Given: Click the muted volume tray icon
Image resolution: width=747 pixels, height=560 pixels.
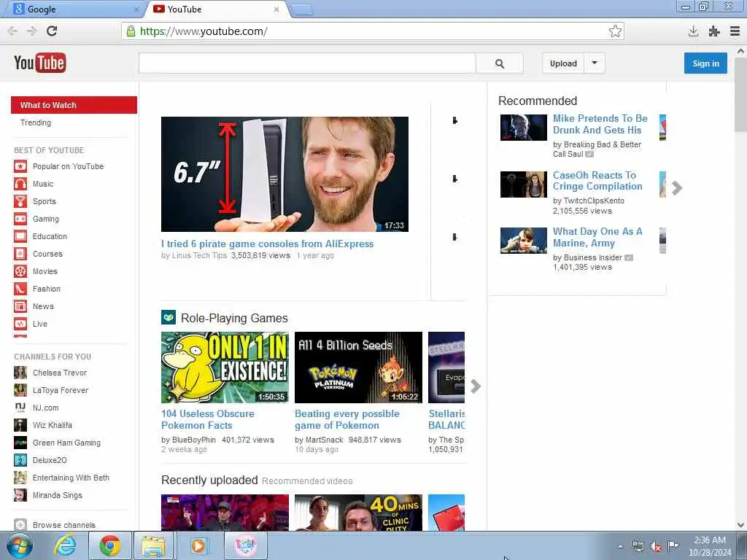Looking at the screenshot, I should (x=656, y=547).
